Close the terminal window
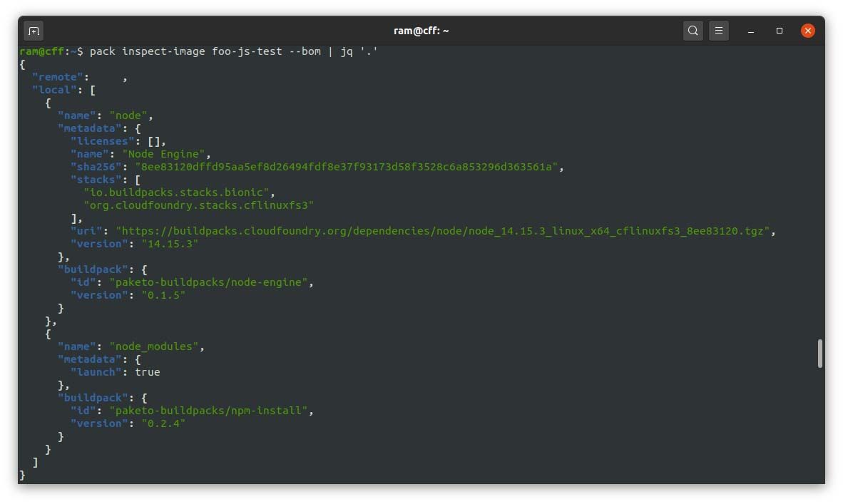Screen dimensions: 843x504 pos(807,31)
